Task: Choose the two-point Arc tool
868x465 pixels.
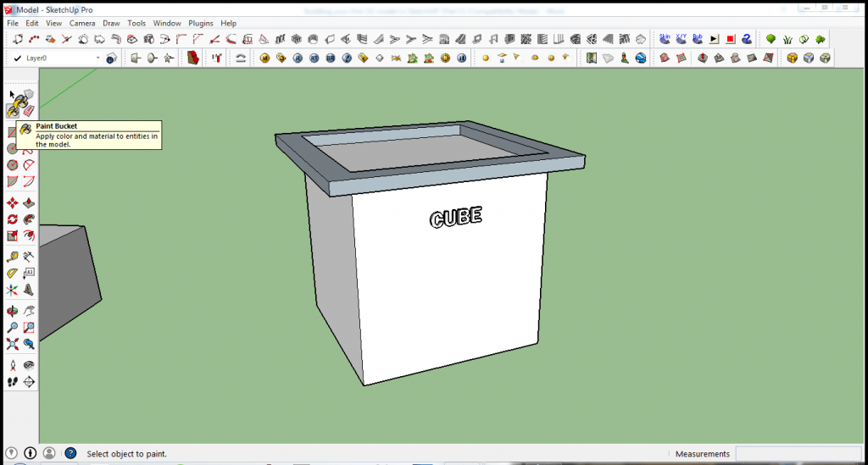Action: coord(29,165)
